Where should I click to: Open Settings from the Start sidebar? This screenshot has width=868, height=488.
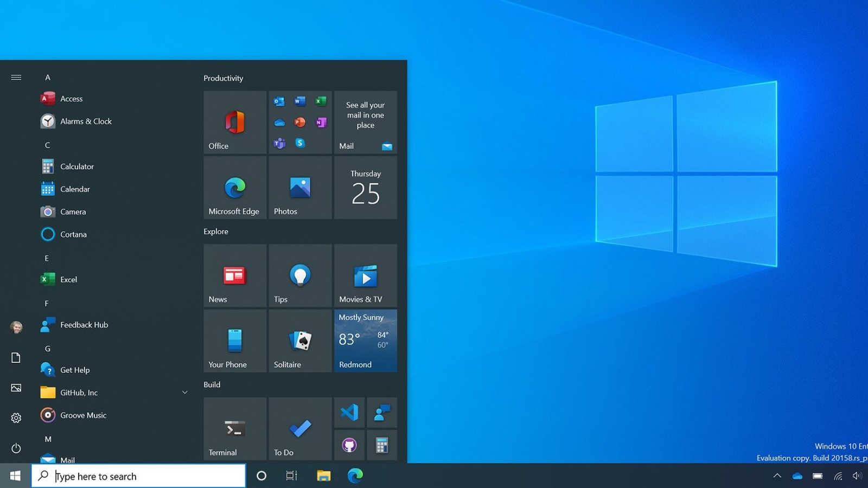point(16,418)
